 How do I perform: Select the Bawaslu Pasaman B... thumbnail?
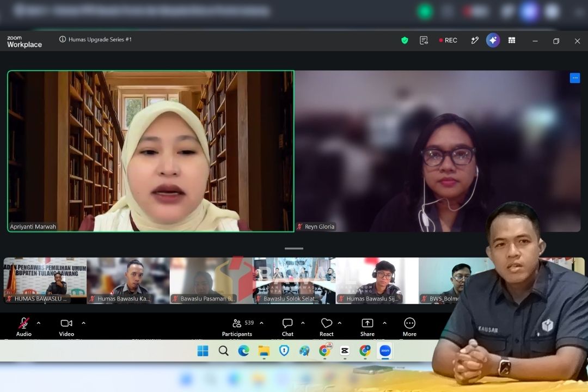click(211, 280)
